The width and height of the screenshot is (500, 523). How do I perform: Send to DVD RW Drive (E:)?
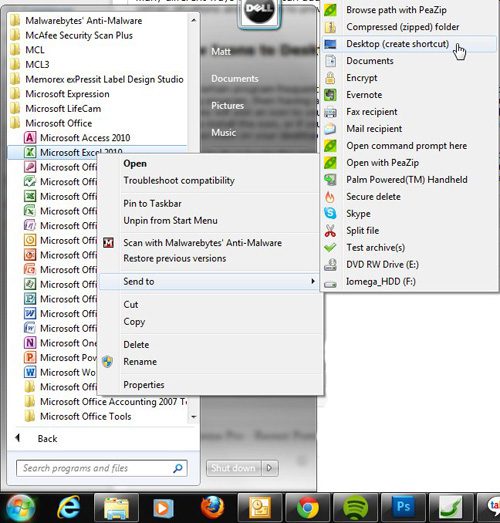(382, 265)
